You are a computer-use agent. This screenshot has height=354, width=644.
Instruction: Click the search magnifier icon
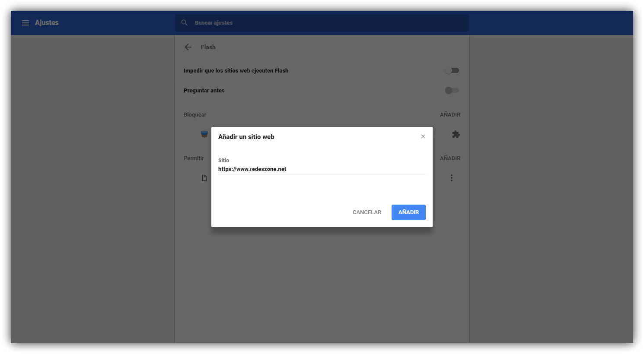pos(185,23)
